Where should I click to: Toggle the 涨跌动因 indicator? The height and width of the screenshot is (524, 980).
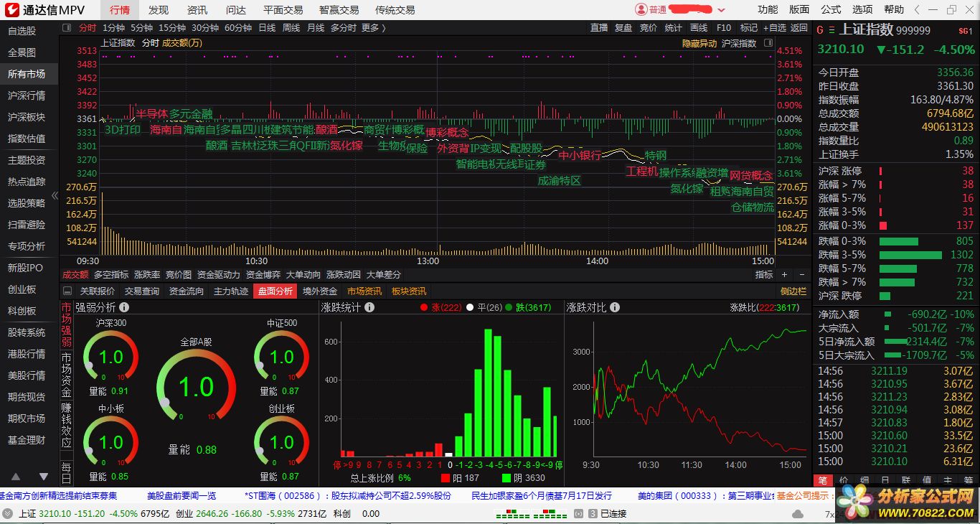(344, 274)
